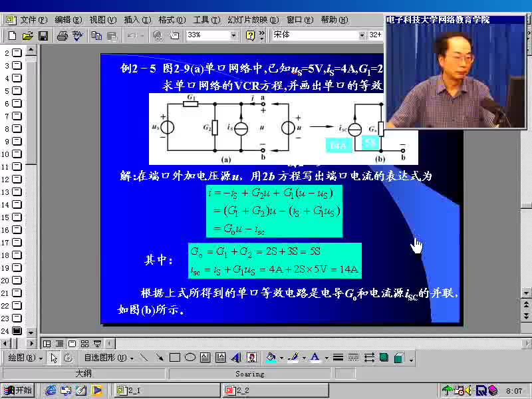Click the 3-D style icon
Image resolution: width=532 pixels, height=399 pixels.
coord(400,357)
